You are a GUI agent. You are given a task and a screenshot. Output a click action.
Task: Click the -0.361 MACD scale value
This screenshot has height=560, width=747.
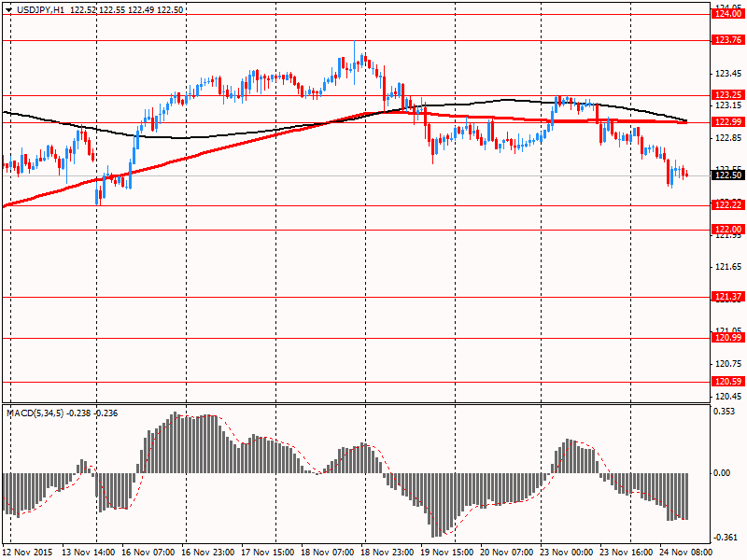(726, 538)
